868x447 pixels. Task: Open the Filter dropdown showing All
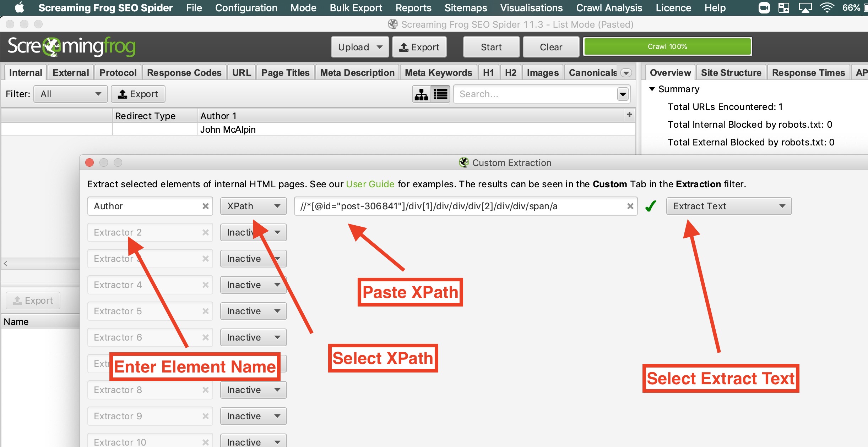(70, 94)
